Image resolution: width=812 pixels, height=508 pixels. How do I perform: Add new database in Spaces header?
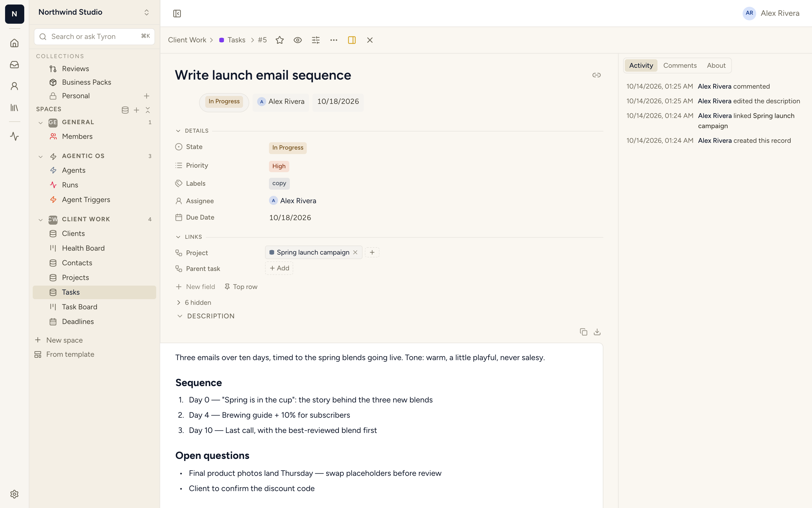click(x=125, y=110)
